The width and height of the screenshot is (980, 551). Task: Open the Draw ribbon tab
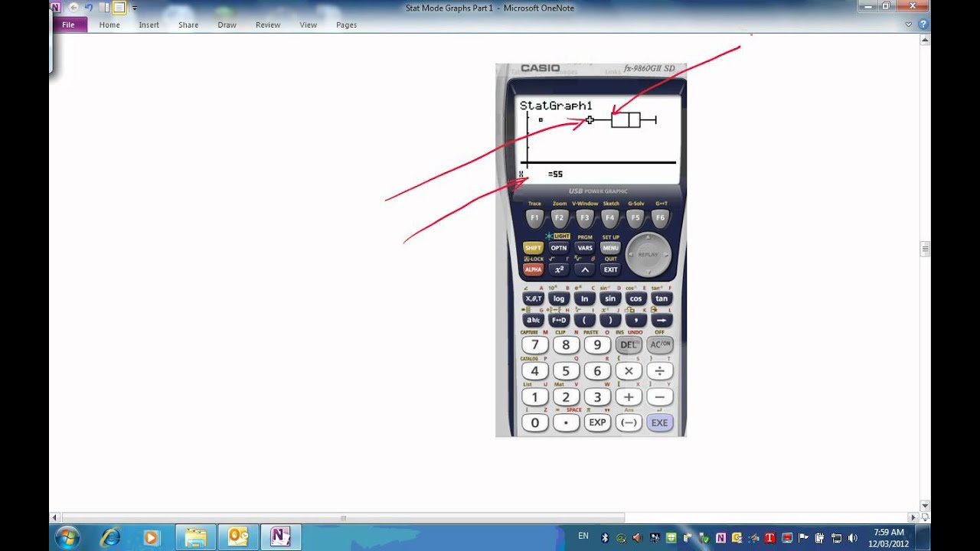(227, 24)
